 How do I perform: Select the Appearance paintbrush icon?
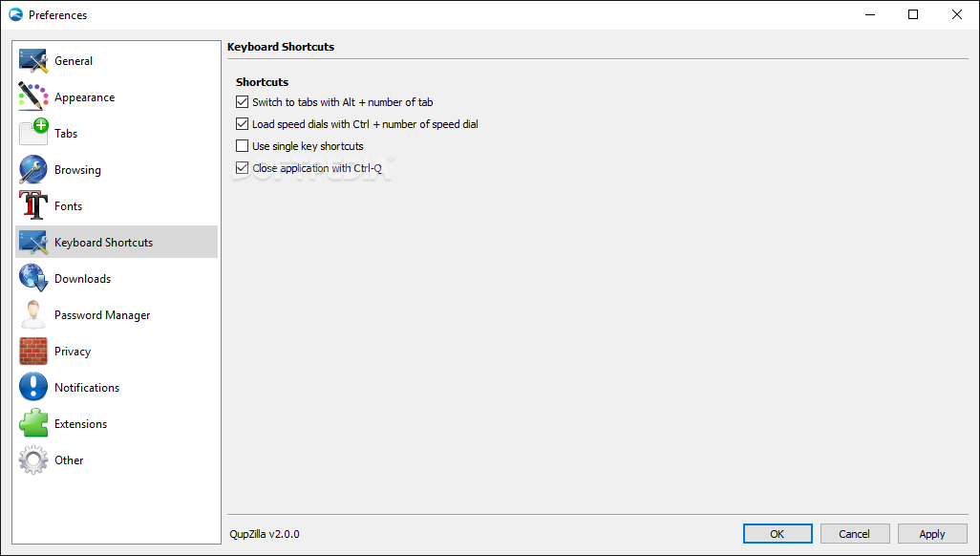[x=33, y=96]
